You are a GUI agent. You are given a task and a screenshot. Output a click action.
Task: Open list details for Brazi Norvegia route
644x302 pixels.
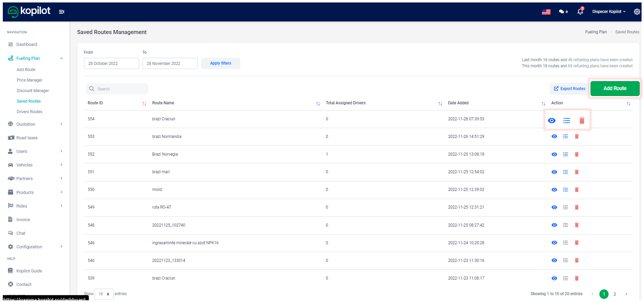point(565,154)
